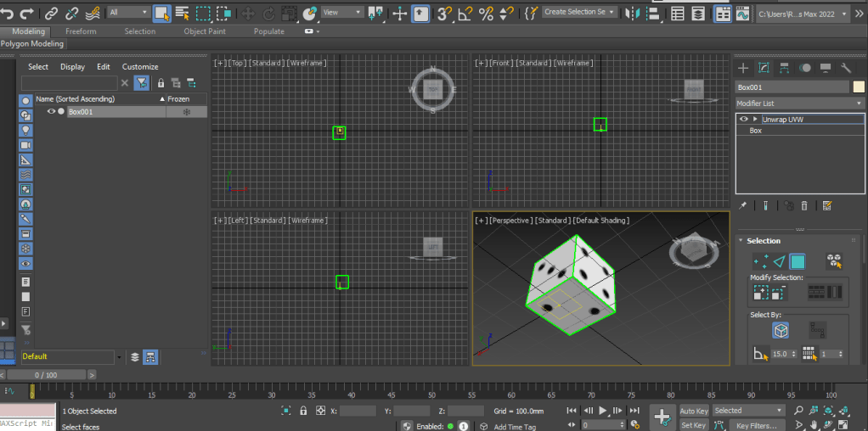Expand the Unwrap UVW modifier sub-levels
The width and height of the screenshot is (868, 431).
point(755,119)
